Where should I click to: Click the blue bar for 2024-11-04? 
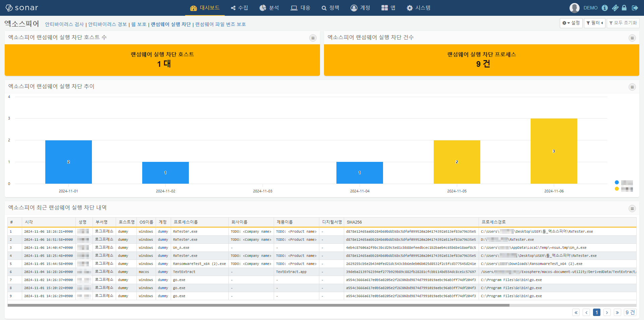click(x=360, y=173)
